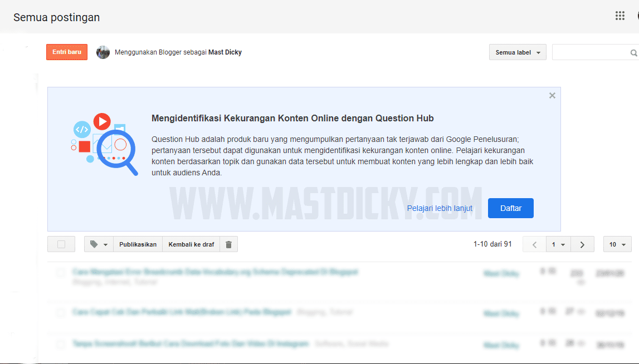This screenshot has width=639, height=364.
Task: Click the Question Hub magnifier illustration
Action: pos(104,144)
